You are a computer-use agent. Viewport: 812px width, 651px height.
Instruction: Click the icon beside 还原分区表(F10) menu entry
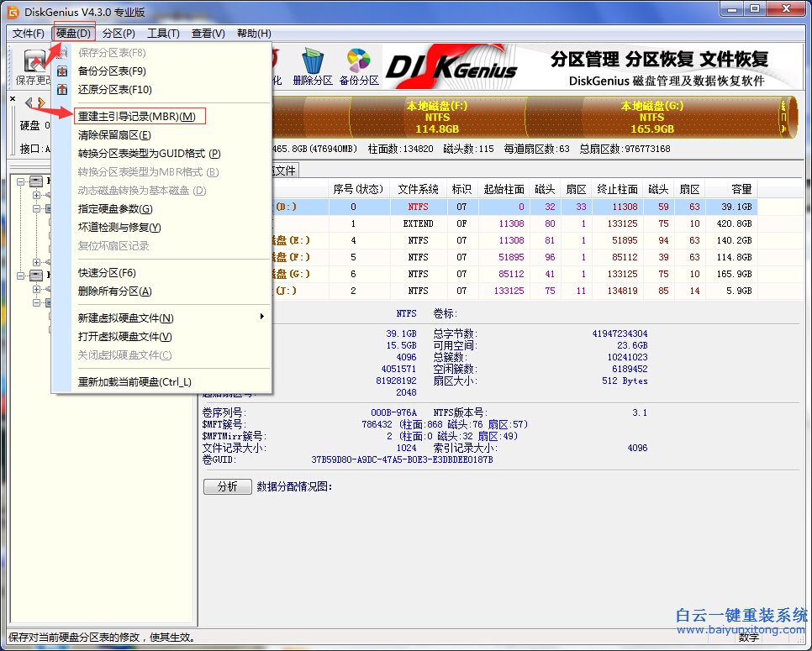[61, 90]
